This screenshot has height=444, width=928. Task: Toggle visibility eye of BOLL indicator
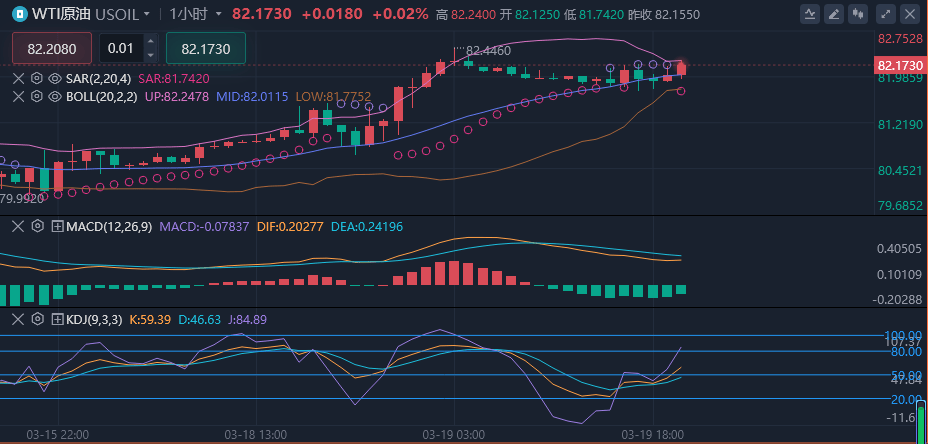pyautogui.click(x=55, y=96)
